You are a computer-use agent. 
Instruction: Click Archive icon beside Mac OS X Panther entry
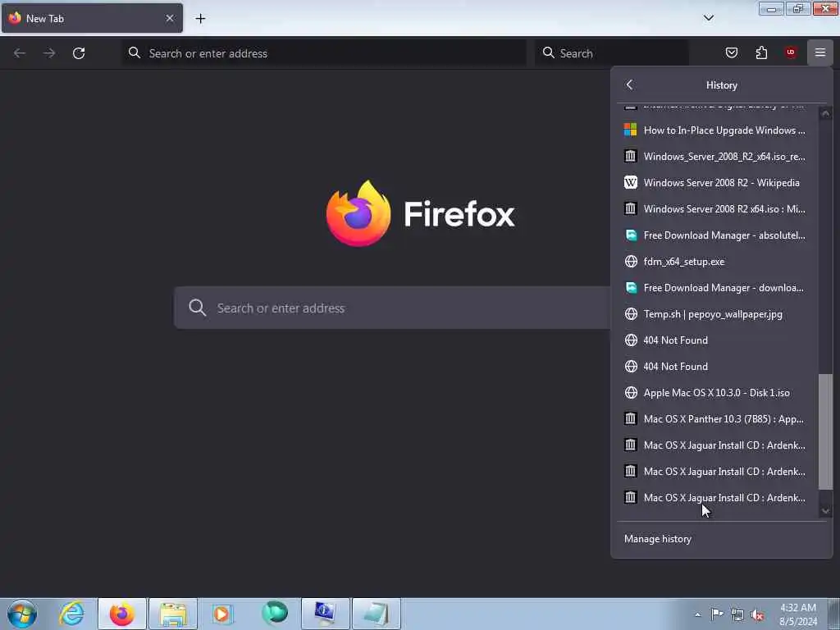(631, 418)
